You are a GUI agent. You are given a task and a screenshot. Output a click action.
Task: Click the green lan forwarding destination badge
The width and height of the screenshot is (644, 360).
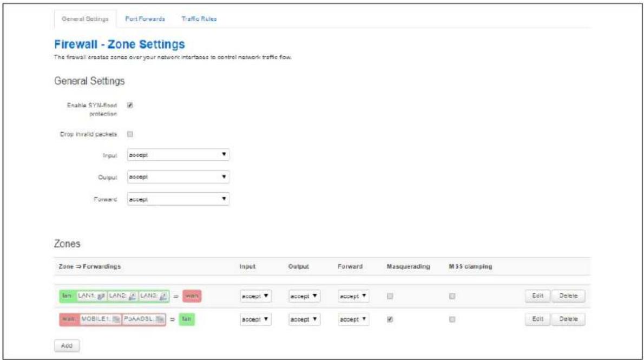tap(187, 319)
